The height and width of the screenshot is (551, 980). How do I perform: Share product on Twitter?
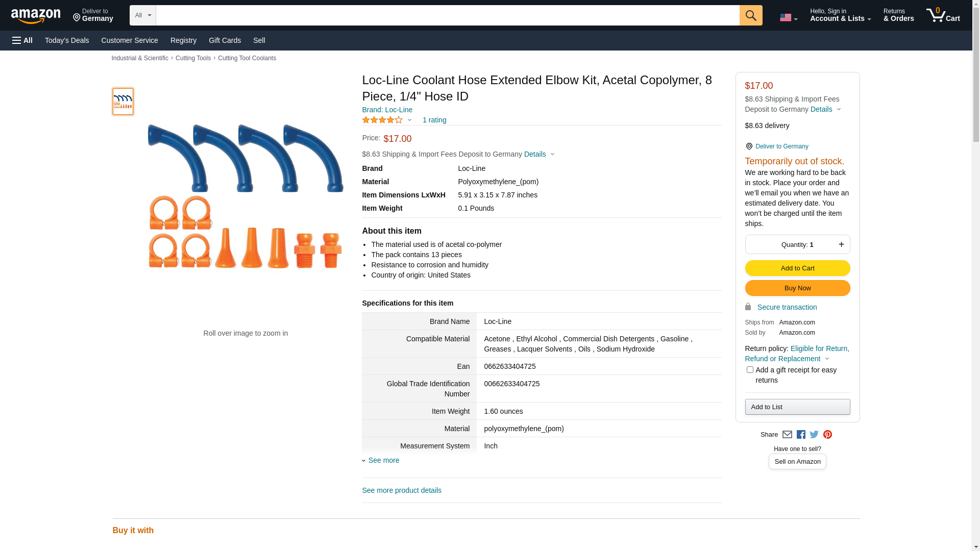tap(814, 434)
